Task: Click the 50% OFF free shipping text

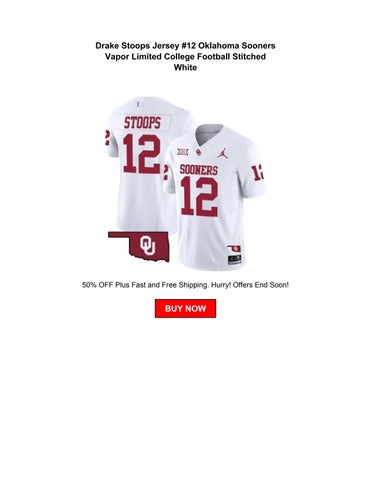Action: pyautogui.click(x=185, y=285)
